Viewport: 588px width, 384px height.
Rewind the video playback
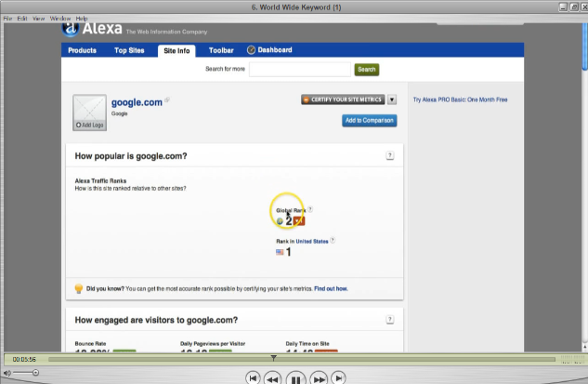tap(272, 379)
